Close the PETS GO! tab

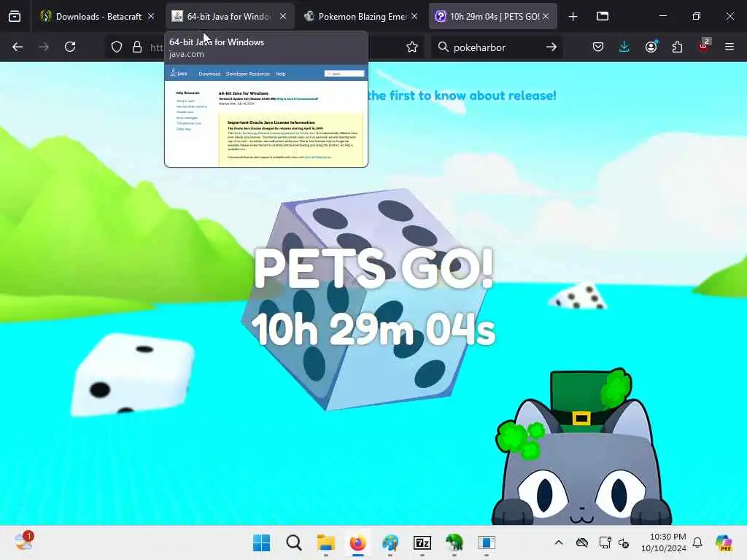tap(546, 16)
